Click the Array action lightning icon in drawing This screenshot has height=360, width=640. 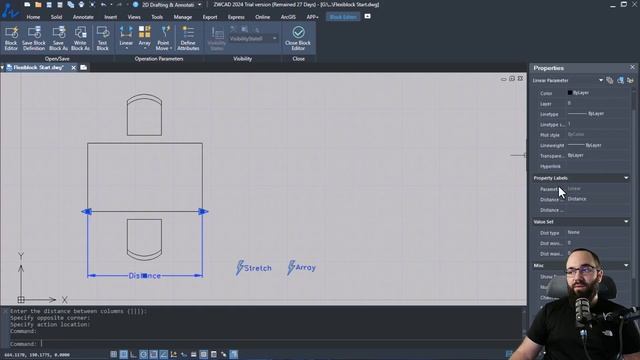point(291,267)
